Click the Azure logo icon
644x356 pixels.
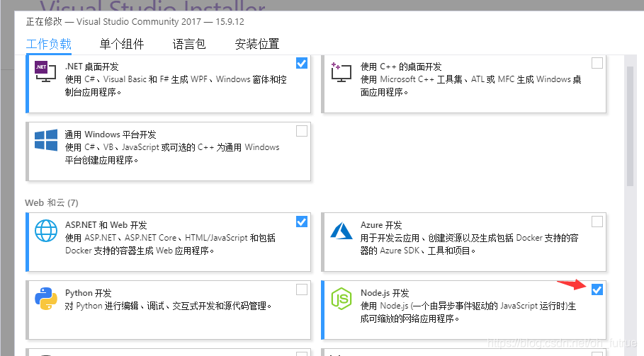[x=341, y=231]
